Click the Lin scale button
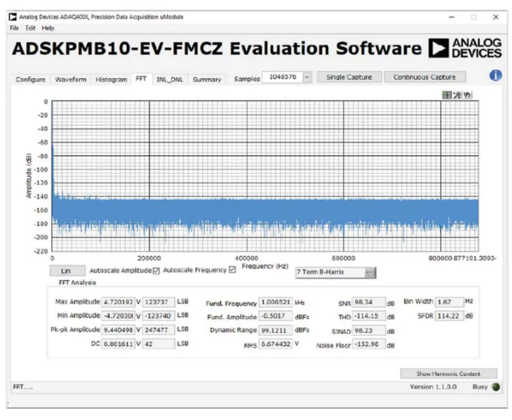Image resolution: width=512 pixels, height=420 pixels. coord(67,271)
